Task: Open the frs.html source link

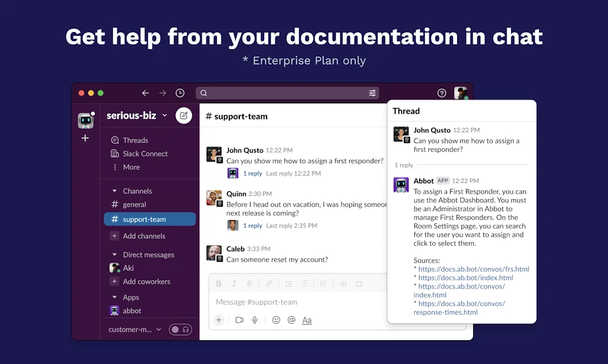Action: coord(473,269)
